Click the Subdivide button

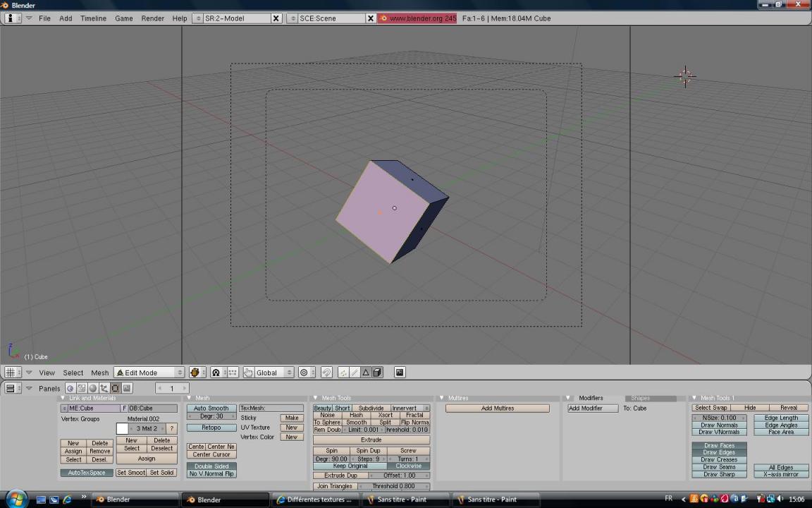(x=371, y=408)
